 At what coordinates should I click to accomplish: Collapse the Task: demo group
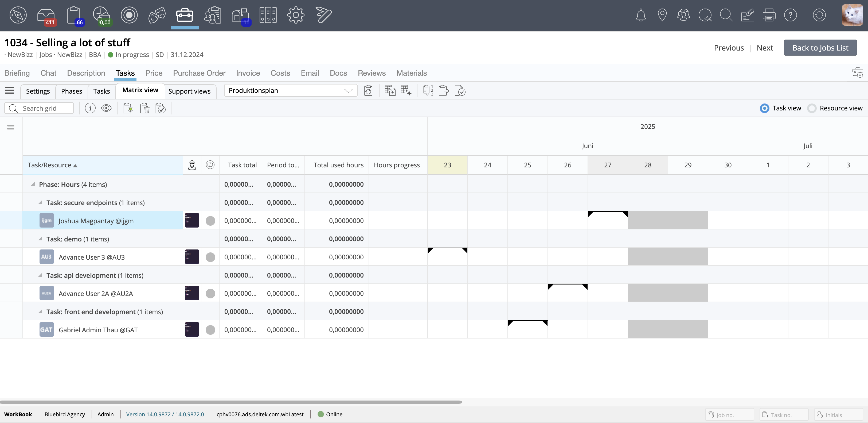40,239
